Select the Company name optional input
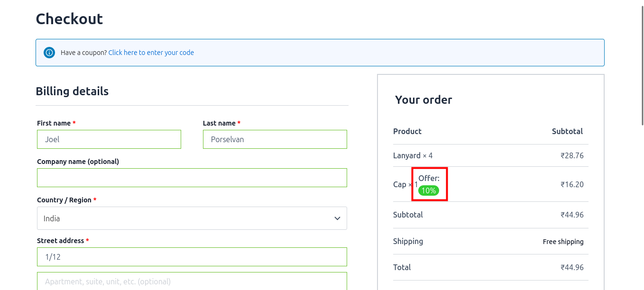The height and width of the screenshot is (290, 644). tap(192, 178)
